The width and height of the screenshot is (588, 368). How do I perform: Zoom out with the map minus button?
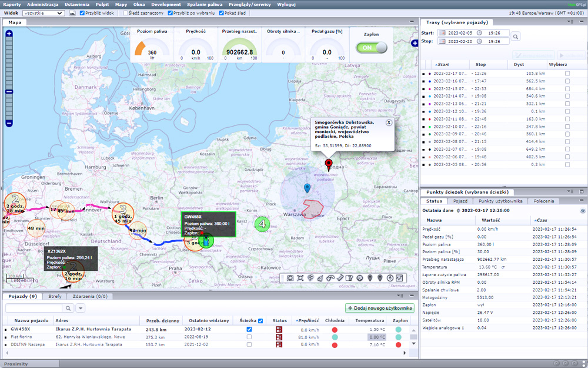(9, 123)
